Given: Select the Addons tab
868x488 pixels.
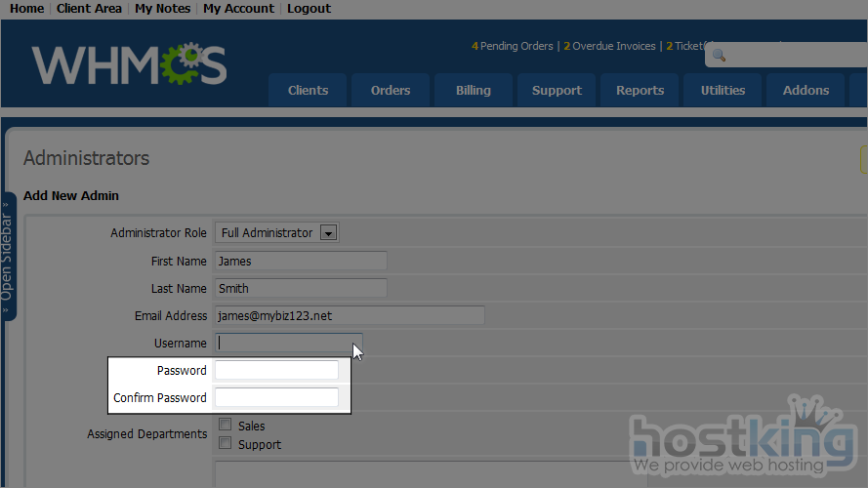Looking at the screenshot, I should click(x=806, y=91).
